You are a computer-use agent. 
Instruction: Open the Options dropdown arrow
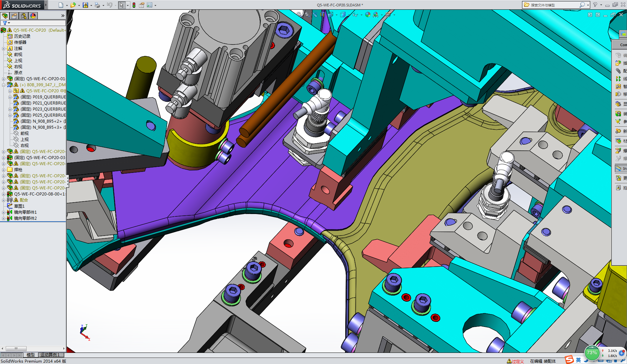(155, 5)
